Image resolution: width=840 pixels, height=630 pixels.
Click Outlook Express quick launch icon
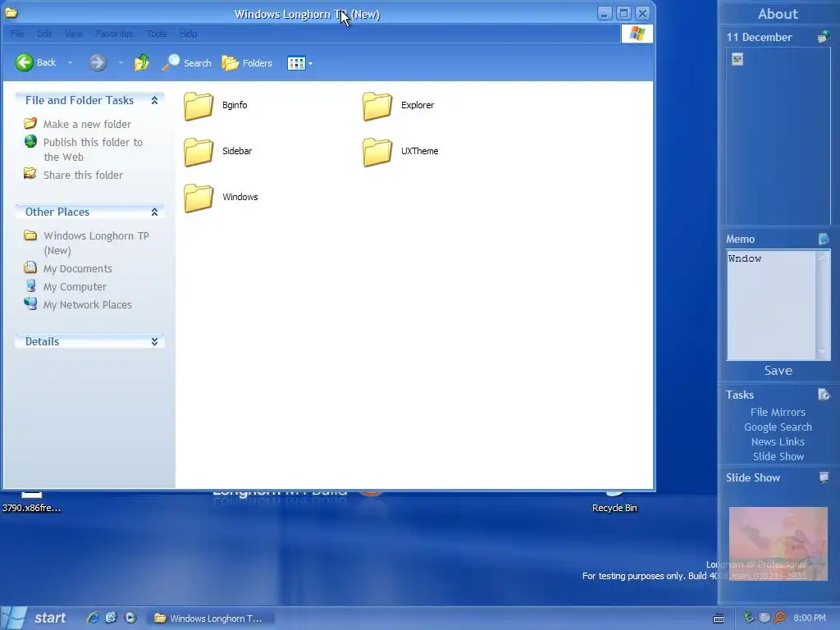tap(111, 618)
